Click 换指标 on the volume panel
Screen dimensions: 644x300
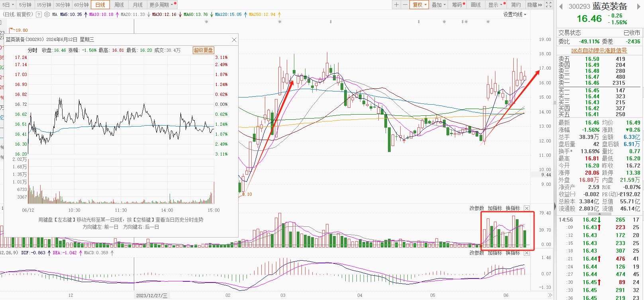pos(513,208)
